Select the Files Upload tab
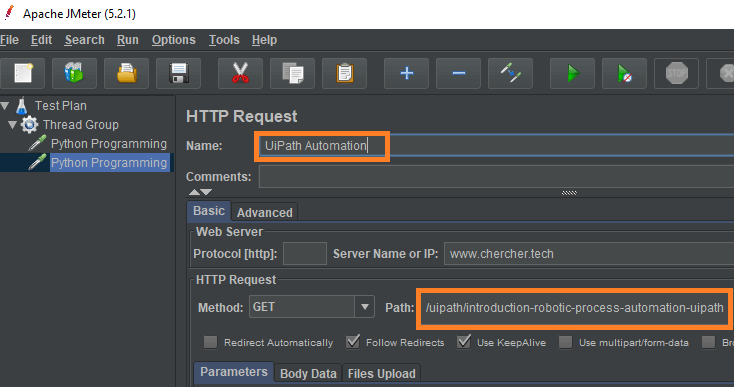This screenshot has height=387, width=734. click(382, 373)
